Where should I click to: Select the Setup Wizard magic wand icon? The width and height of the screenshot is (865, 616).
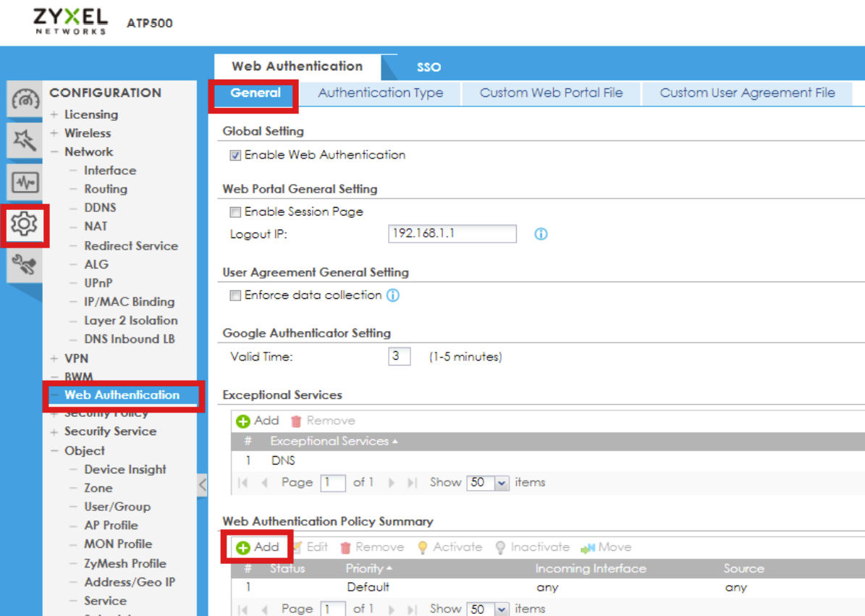tap(25, 140)
